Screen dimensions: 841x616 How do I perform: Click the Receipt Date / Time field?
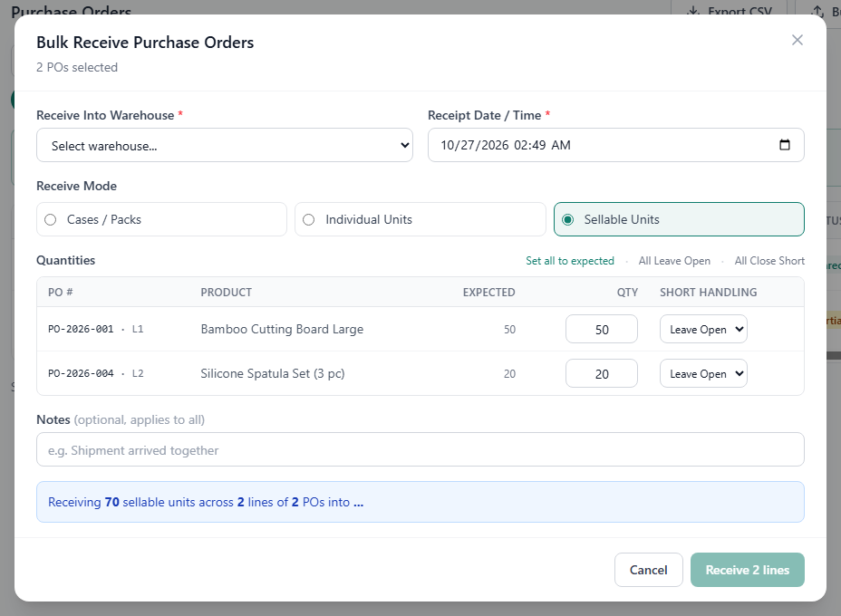(615, 145)
